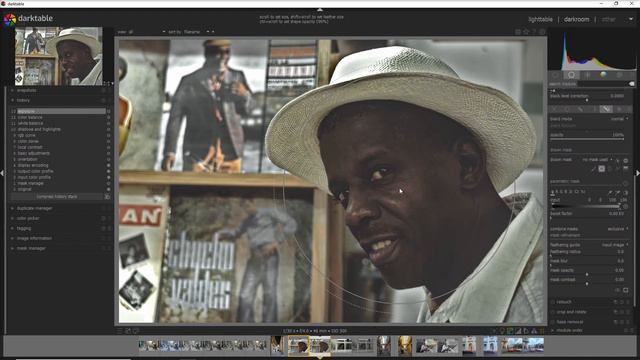The image size is (640, 360).
Task: Switch to lighttable view
Action: 540,19
